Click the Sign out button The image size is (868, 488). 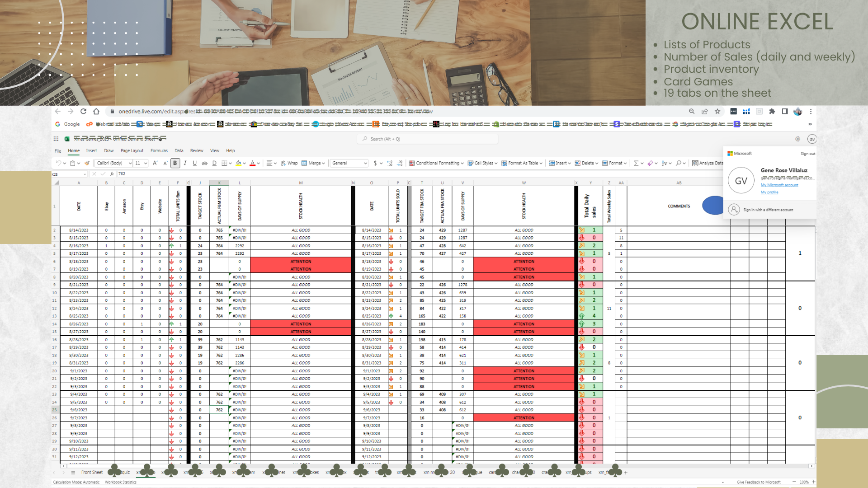[808, 154]
